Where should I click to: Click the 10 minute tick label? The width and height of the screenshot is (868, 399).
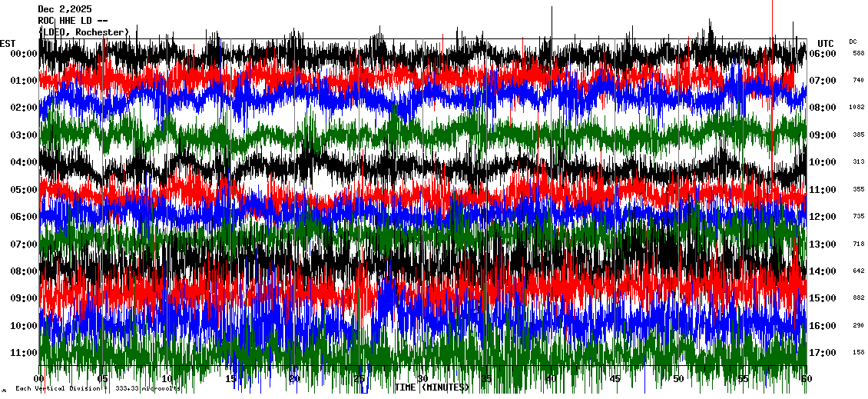click(167, 379)
